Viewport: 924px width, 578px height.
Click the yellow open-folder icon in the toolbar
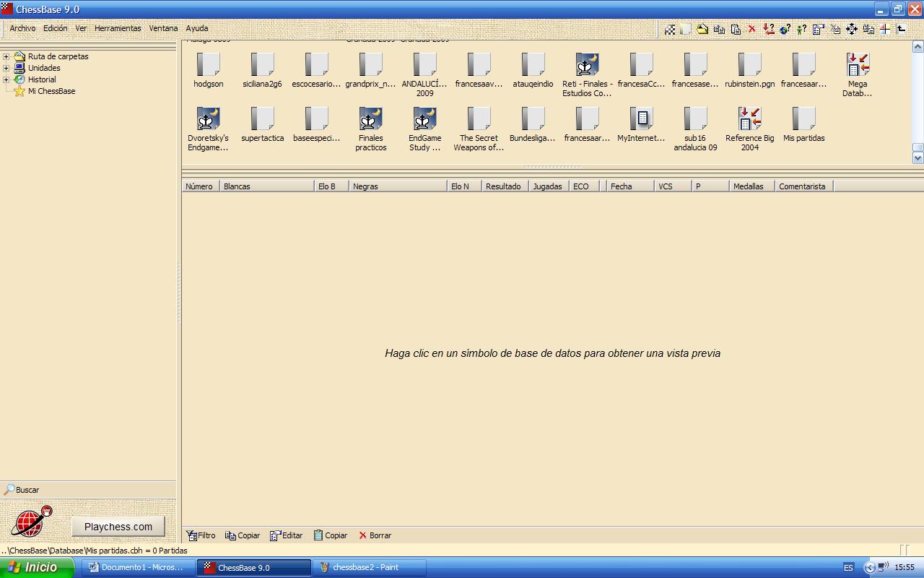[x=702, y=30]
